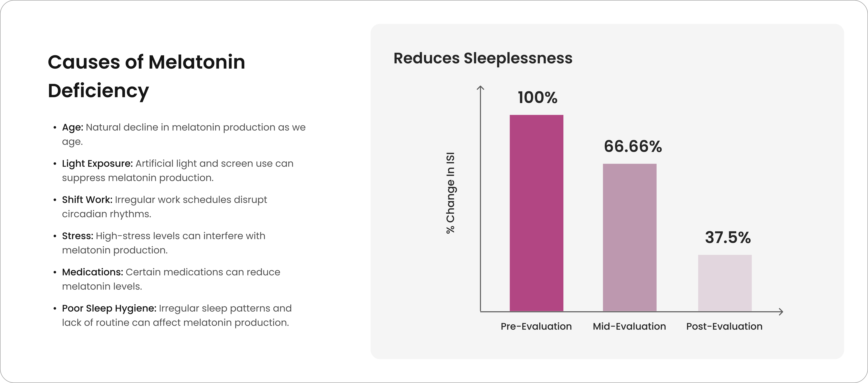Click the "Causes of Melatonin Deficiency" heading

146,76
